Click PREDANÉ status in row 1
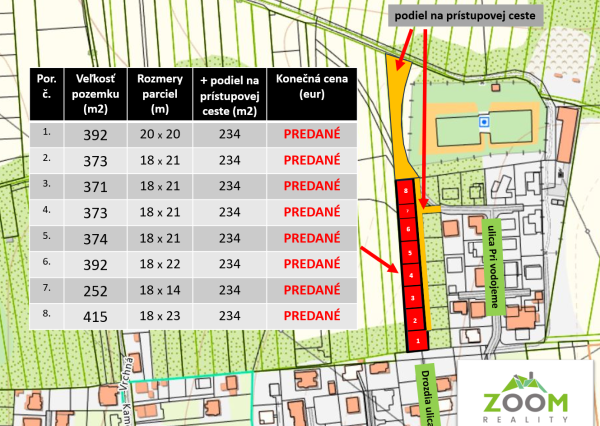Screen dimensions: 600x426 [x=309, y=131]
